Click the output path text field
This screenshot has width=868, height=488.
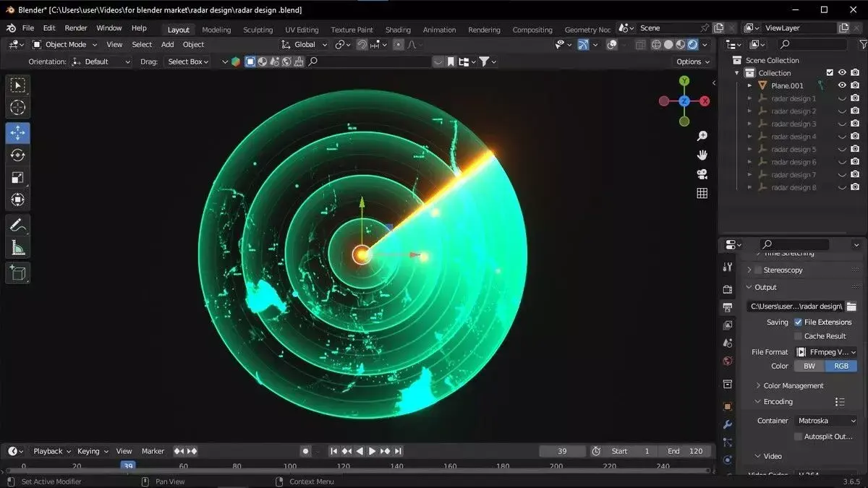(796, 307)
